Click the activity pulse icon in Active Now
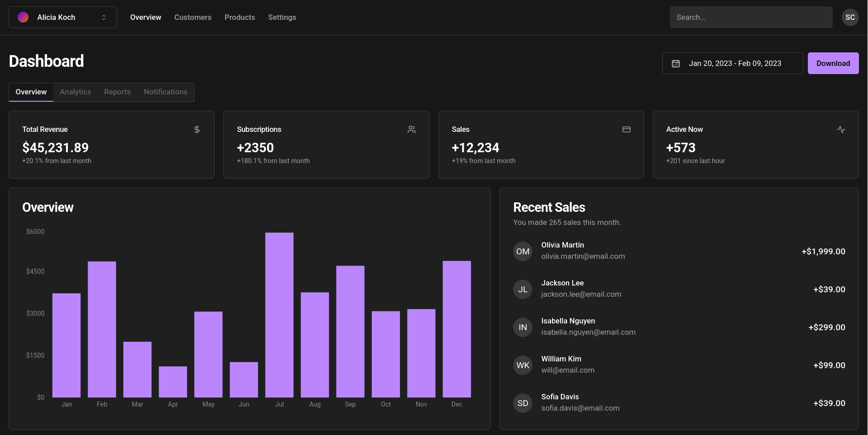Viewport: 868px width, 435px height. (841, 130)
